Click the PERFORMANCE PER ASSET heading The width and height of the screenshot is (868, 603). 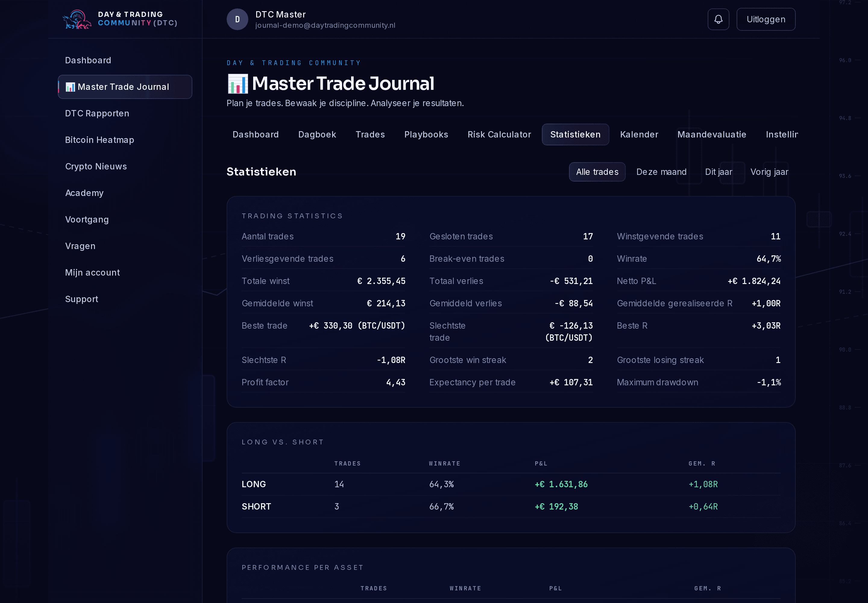(303, 567)
